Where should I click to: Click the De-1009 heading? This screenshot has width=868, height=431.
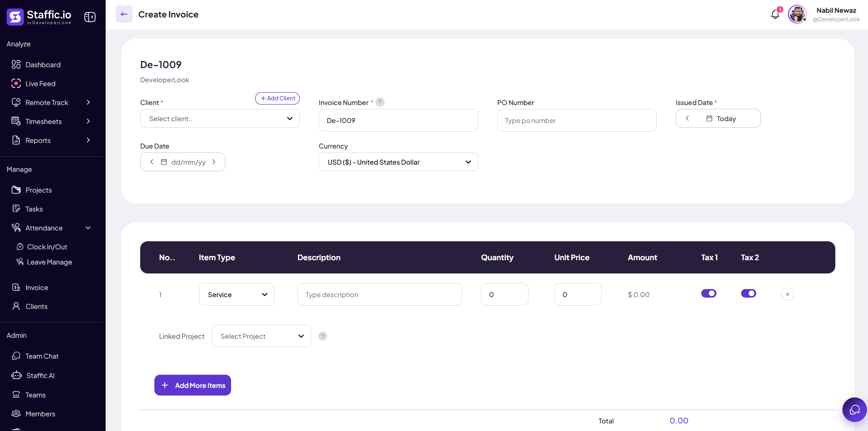coord(161,64)
